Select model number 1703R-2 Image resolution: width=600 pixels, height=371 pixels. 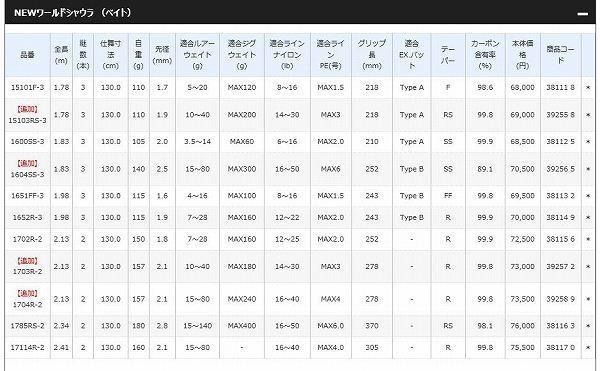(28, 272)
